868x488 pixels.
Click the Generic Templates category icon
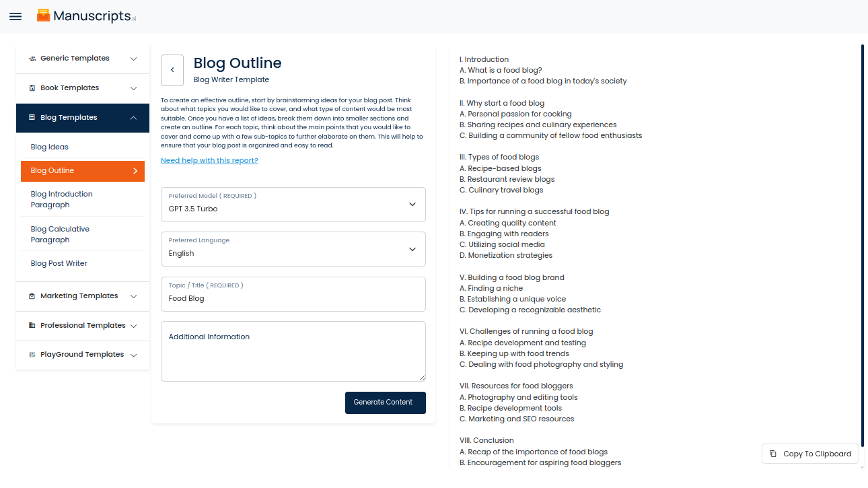tap(32, 59)
